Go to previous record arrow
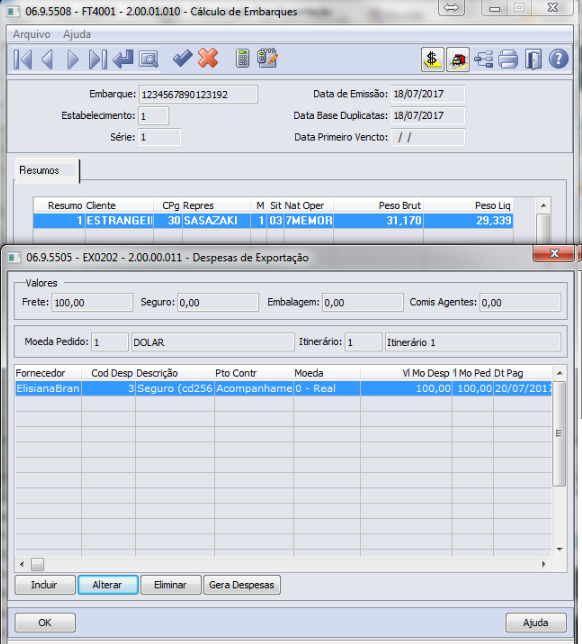The height and width of the screenshot is (644, 582). point(48,59)
